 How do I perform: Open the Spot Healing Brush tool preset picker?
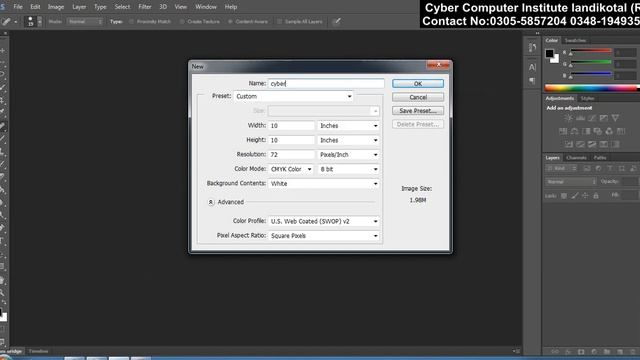[x=9, y=22]
